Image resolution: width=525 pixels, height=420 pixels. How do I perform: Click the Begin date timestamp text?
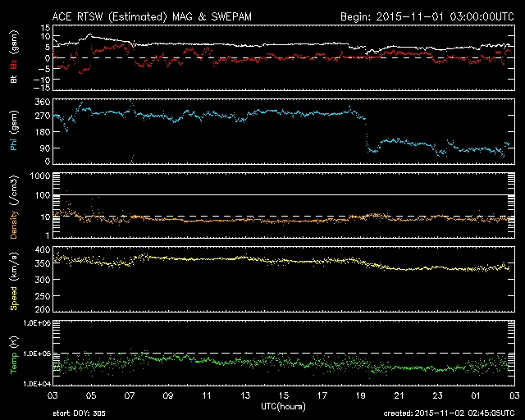coord(426,16)
